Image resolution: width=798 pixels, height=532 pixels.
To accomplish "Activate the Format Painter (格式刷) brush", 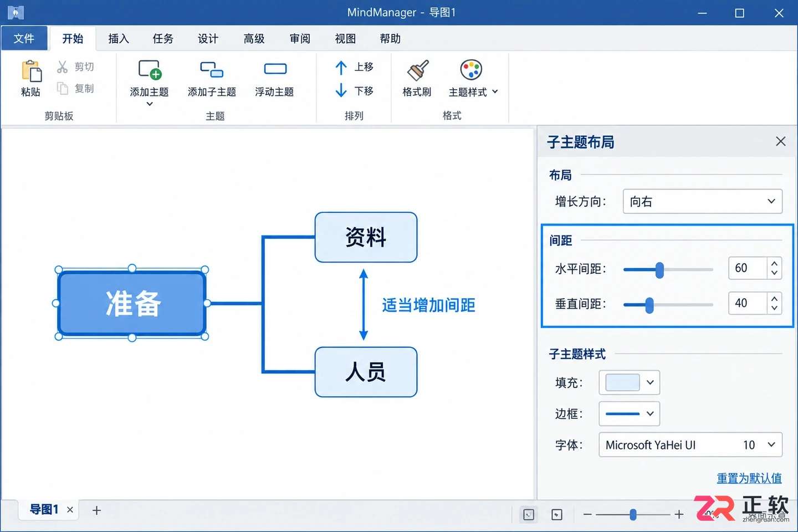I will click(417, 70).
